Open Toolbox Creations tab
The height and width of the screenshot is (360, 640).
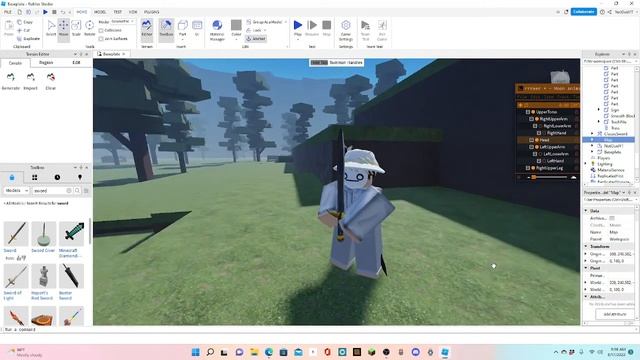80,177
